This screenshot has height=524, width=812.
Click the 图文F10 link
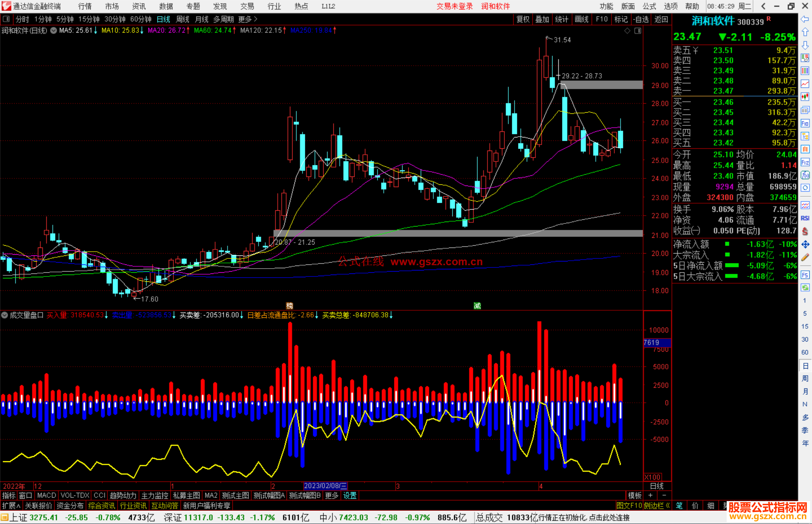click(x=629, y=506)
